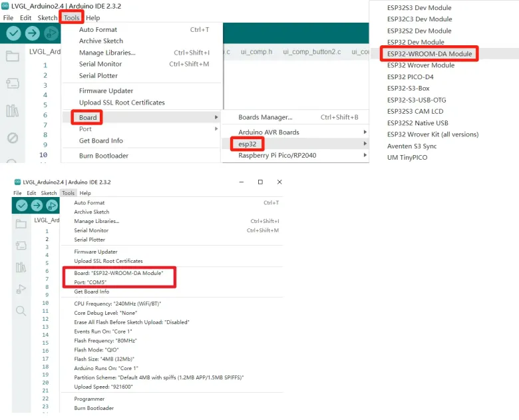519x420 pixels.
Task: Expand the Raspberry Pi Pico/RP2040 submenu
Action: click(x=277, y=156)
